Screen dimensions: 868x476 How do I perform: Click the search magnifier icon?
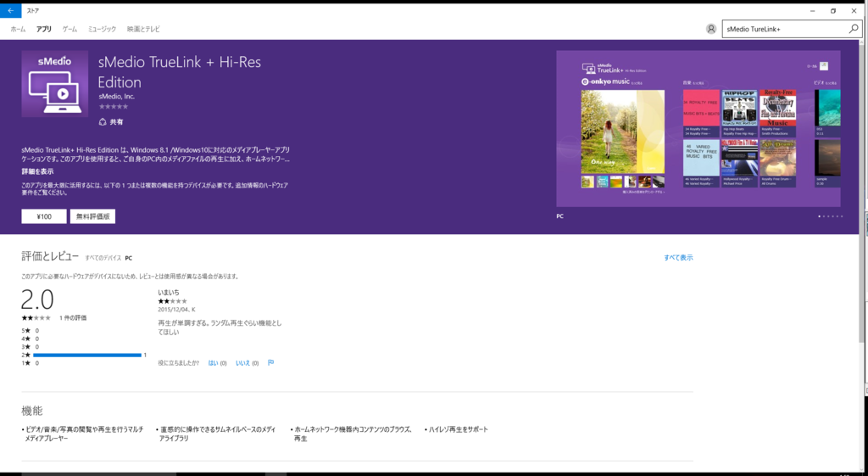click(854, 29)
